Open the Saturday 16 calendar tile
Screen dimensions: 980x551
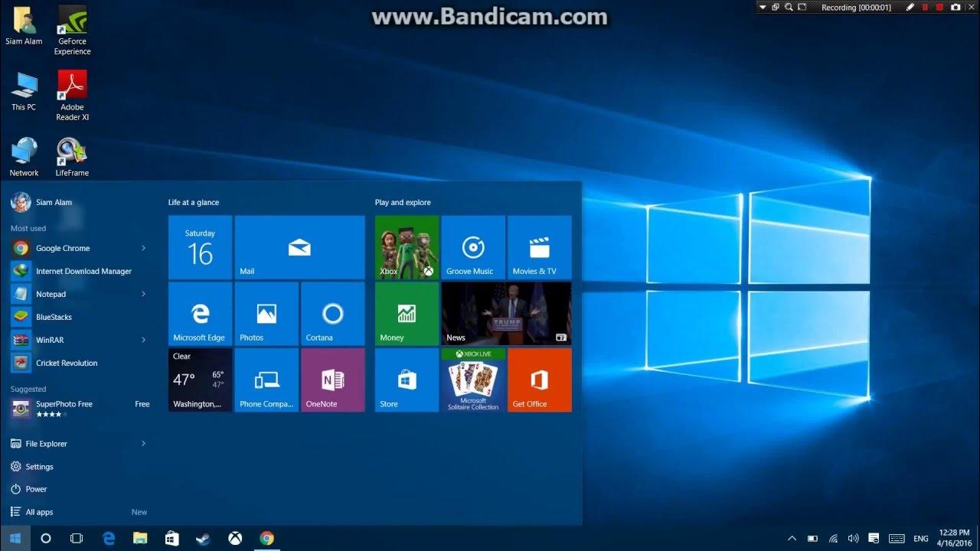point(200,247)
